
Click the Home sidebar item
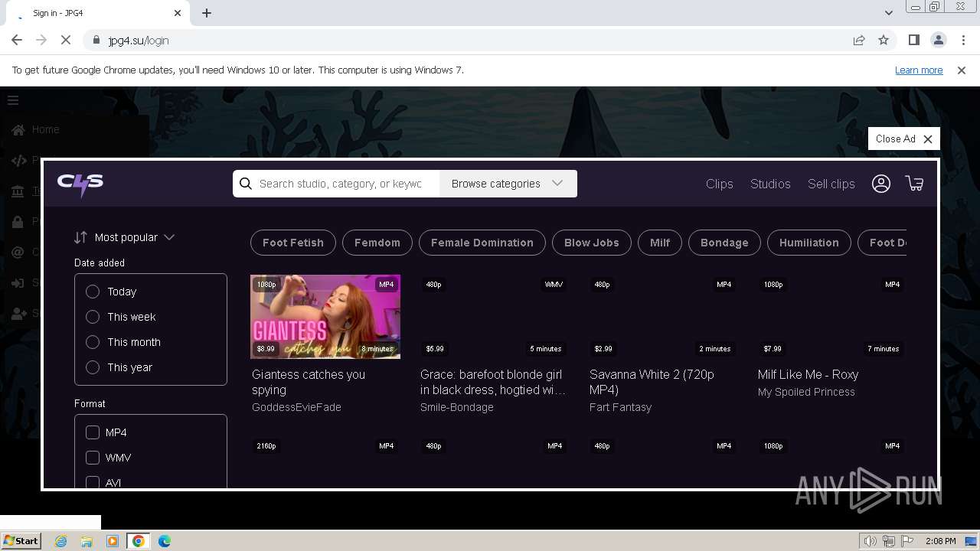(45, 129)
